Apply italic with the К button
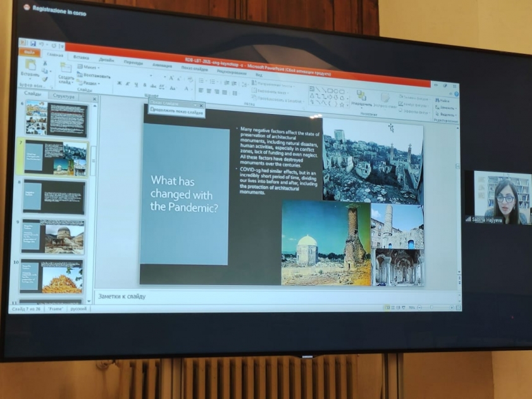Image resolution: width=532 pixels, height=399 pixels. pyautogui.click(x=128, y=84)
